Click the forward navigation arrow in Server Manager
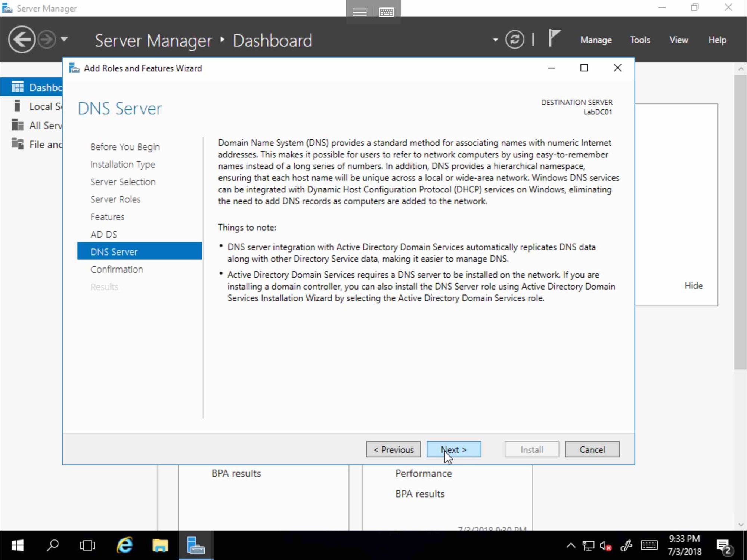Image resolution: width=747 pixels, height=560 pixels. (47, 39)
